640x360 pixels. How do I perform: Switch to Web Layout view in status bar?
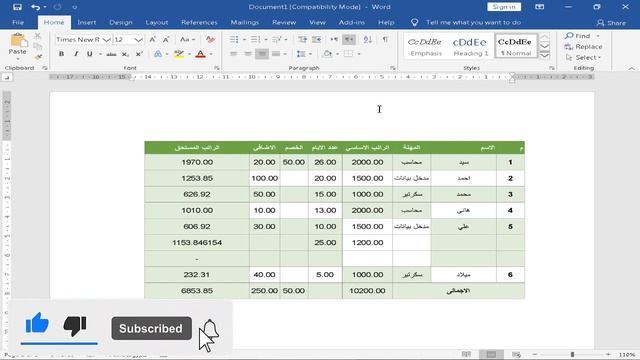coord(516,354)
